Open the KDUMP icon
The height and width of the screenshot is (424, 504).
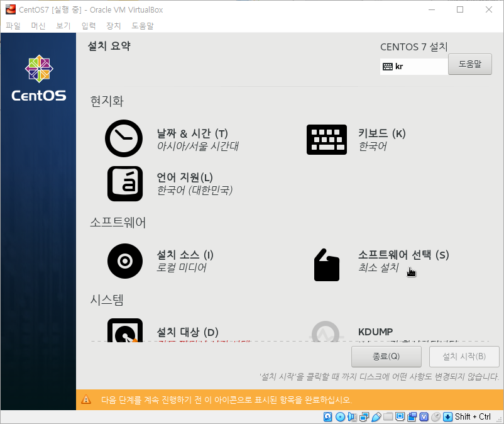[x=326, y=332]
